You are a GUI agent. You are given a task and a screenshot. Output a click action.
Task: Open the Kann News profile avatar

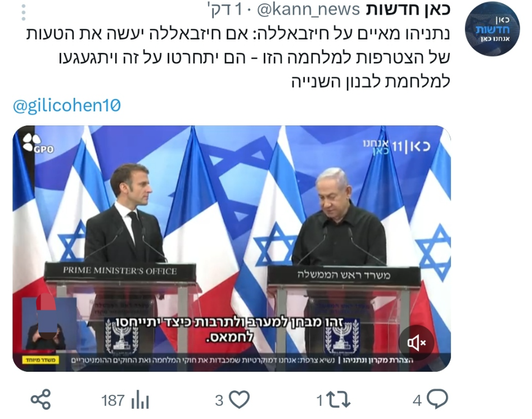click(492, 29)
